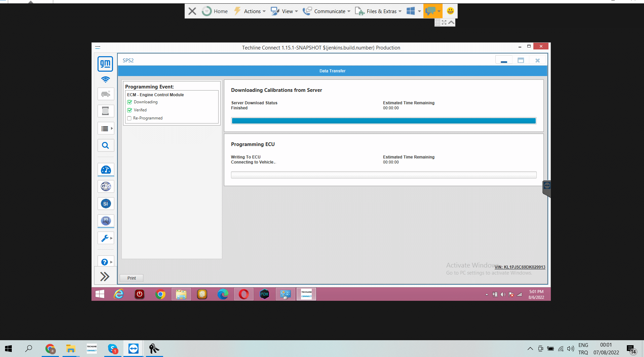Open remote Start menu on pink taskbar
644x357 pixels.
point(100,294)
